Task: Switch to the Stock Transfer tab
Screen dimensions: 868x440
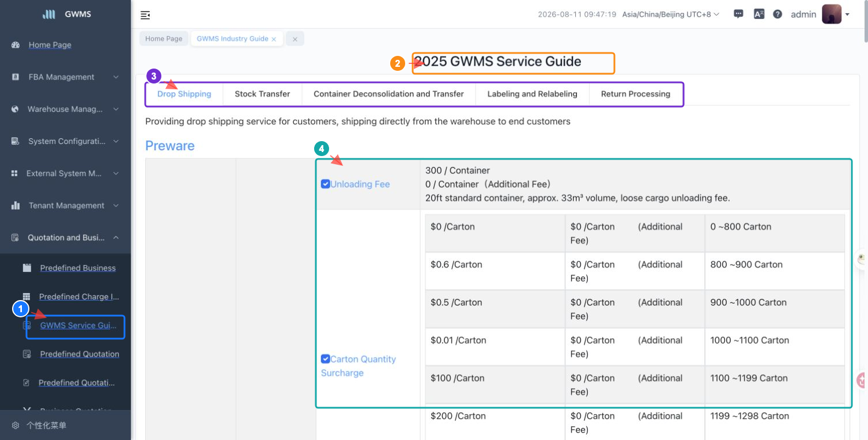Action: pyautogui.click(x=262, y=94)
